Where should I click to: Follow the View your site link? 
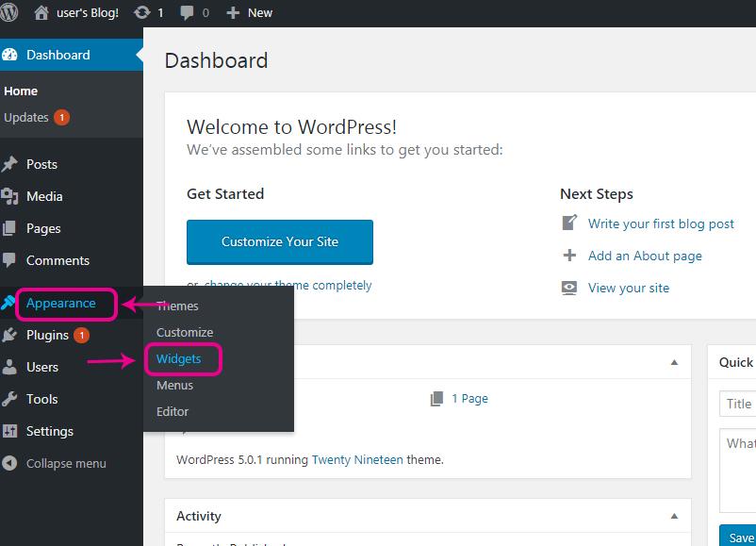click(628, 288)
